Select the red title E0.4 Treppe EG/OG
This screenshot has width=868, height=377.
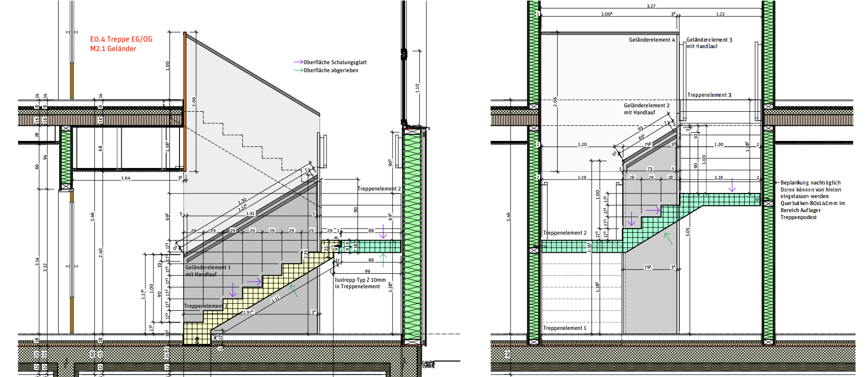coord(121,39)
